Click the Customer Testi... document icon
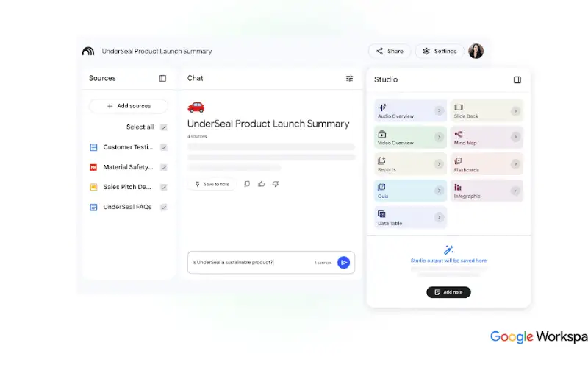Image resolution: width=588 pixels, height=368 pixels. tap(93, 147)
